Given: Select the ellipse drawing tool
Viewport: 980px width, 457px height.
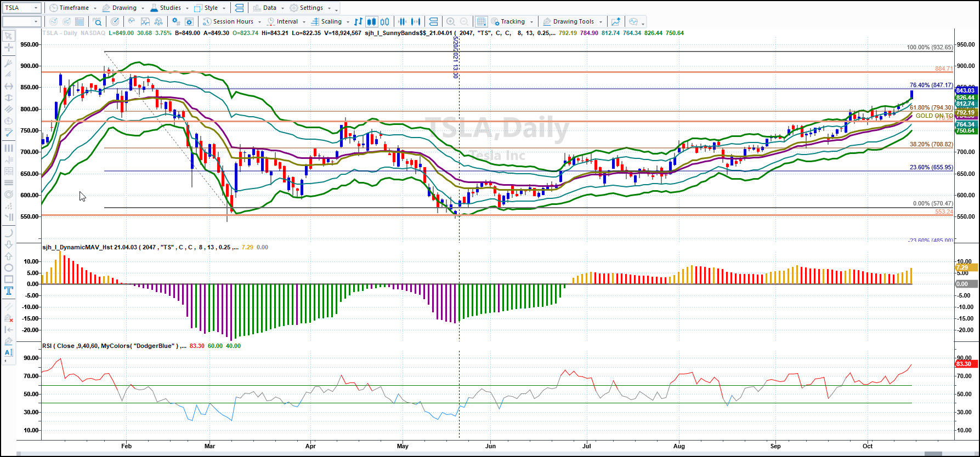Looking at the screenshot, I should [9, 268].
